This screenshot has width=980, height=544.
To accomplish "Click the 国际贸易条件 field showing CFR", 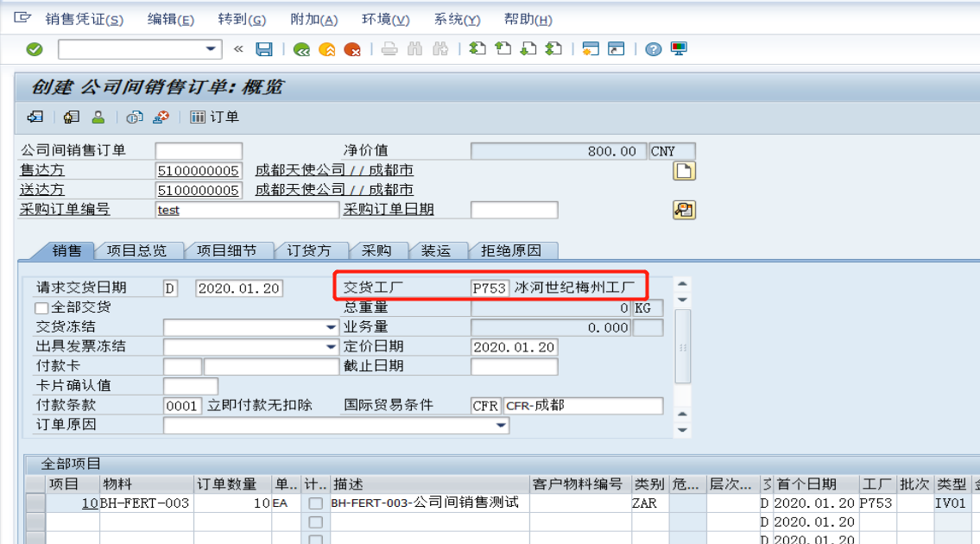I will tap(485, 406).
